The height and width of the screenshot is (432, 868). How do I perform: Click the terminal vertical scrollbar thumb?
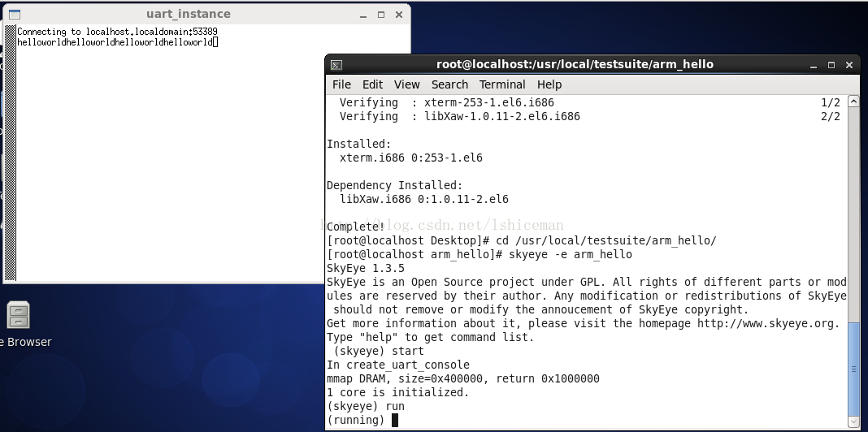(853, 369)
